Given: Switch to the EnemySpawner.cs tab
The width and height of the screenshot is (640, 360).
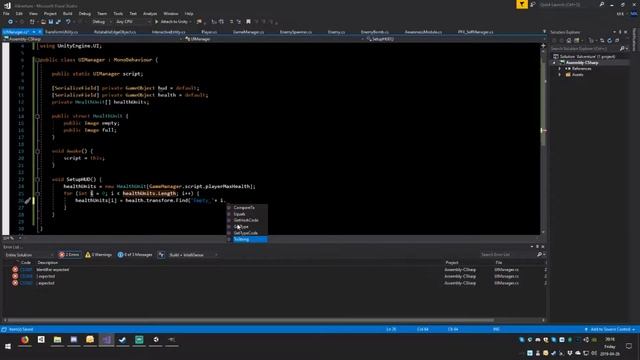Looking at the screenshot, I should click(296, 32).
